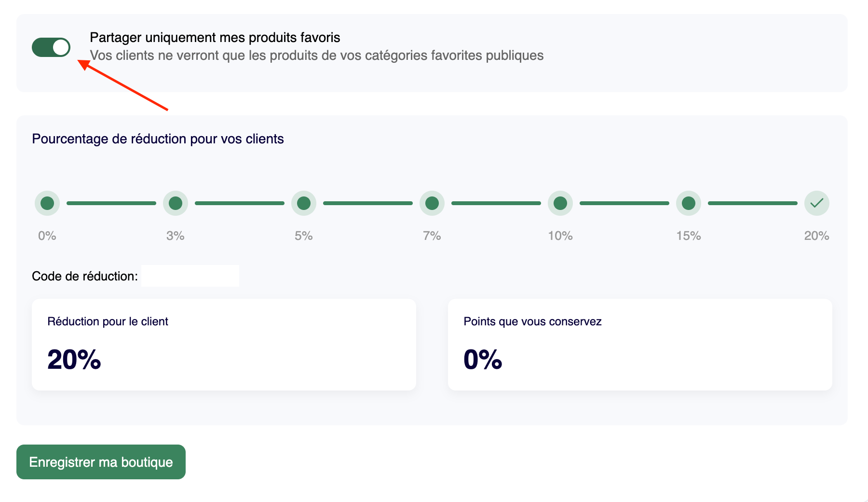Disable "Partager uniquement mes produits favoris"

51,47
